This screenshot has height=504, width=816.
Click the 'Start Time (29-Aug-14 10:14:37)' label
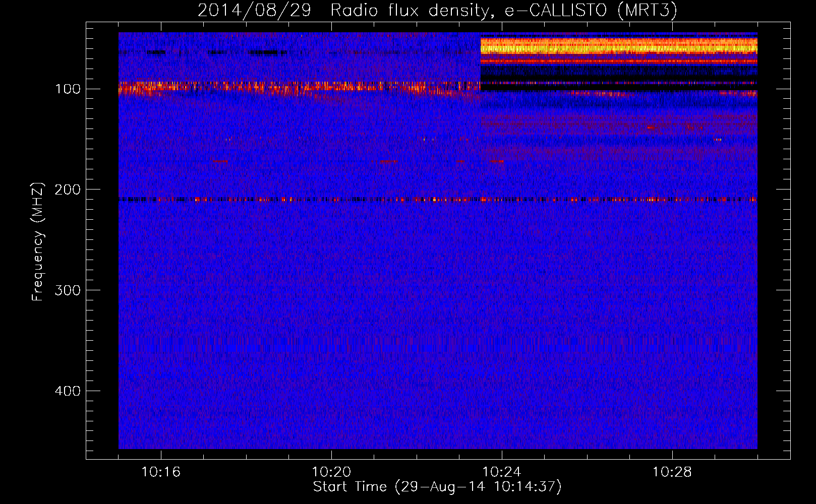pos(437,487)
